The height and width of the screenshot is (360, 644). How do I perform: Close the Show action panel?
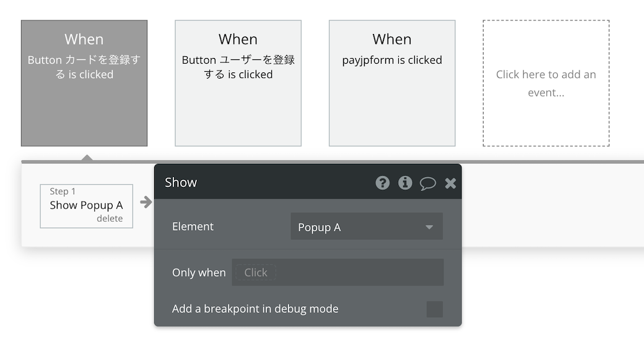[x=451, y=183]
